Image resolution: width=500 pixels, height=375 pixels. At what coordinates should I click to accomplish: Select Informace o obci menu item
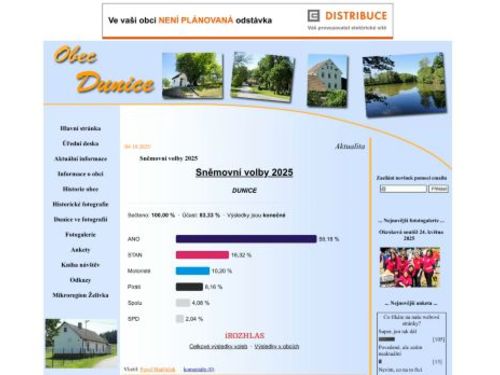click(x=80, y=174)
